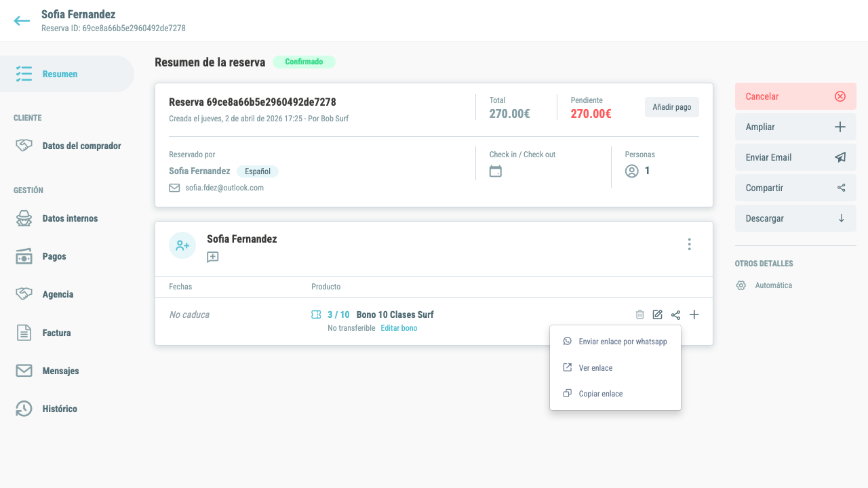Expand the Ampliar option
This screenshot has height=488, width=868.
point(795,127)
